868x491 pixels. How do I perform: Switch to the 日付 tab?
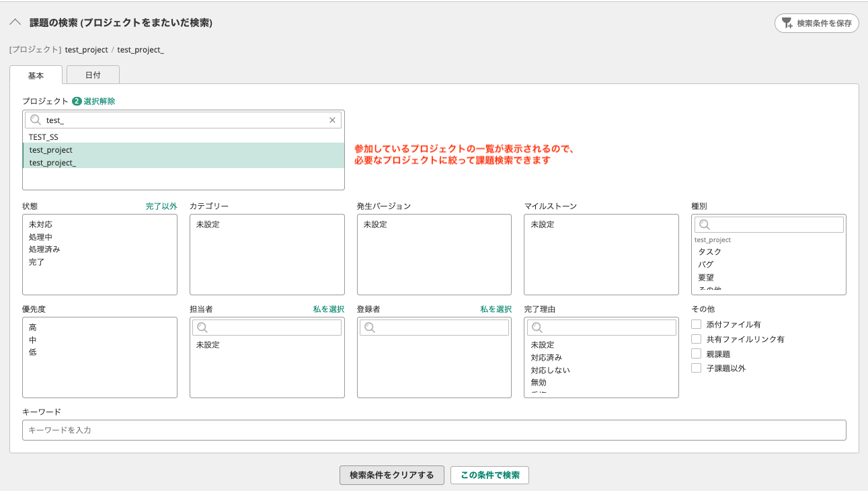point(93,75)
